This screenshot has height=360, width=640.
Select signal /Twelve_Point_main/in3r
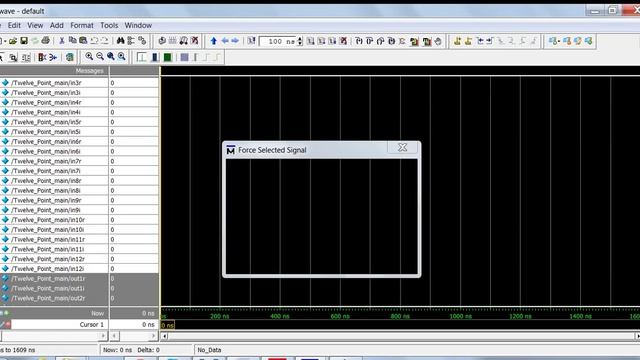coord(46,83)
